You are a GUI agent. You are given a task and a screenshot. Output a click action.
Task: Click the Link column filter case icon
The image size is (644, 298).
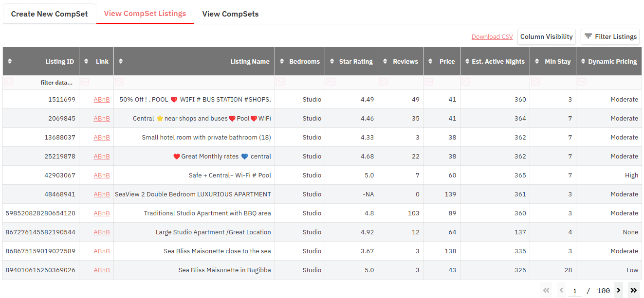[x=85, y=82]
